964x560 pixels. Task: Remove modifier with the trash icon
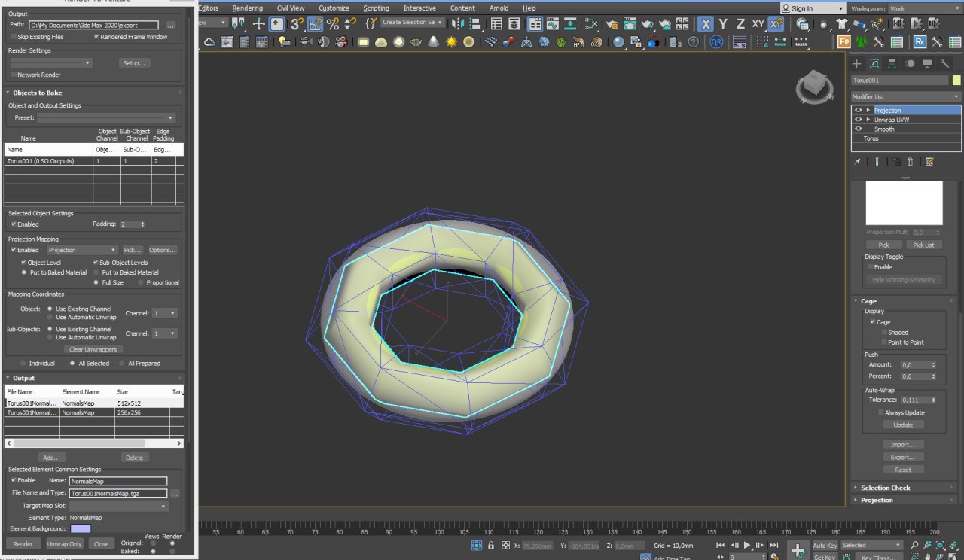pyautogui.click(x=910, y=162)
